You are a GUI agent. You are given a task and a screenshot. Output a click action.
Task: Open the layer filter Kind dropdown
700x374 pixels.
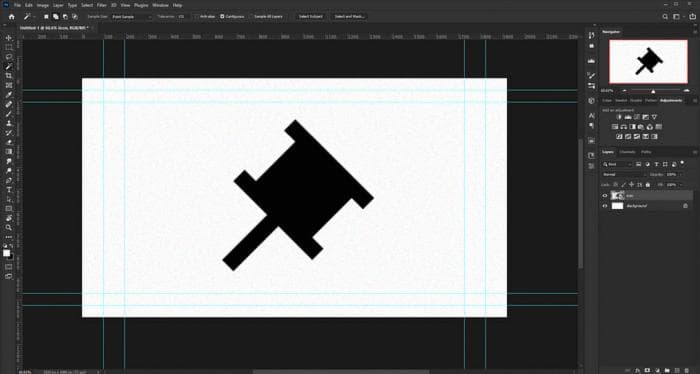617,164
